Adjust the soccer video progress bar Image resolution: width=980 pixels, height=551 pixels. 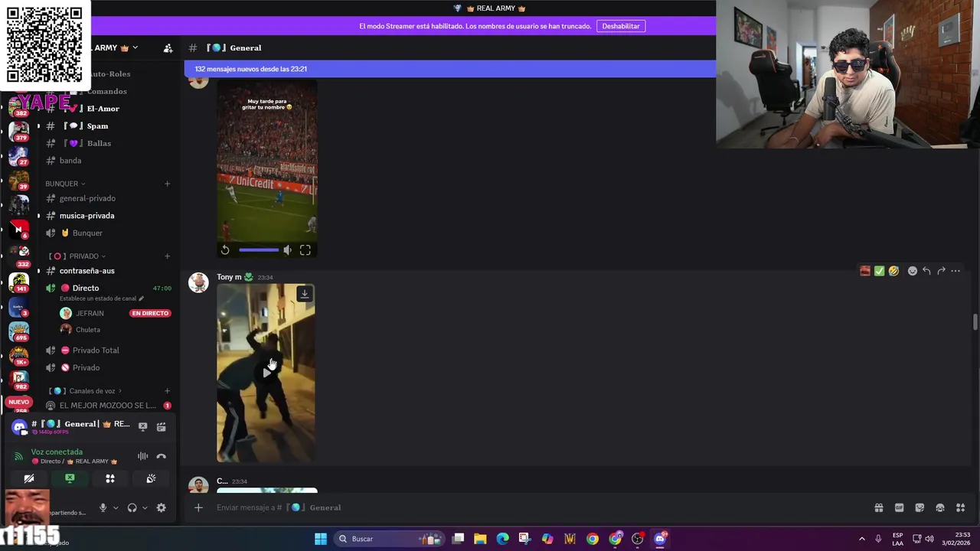point(259,250)
